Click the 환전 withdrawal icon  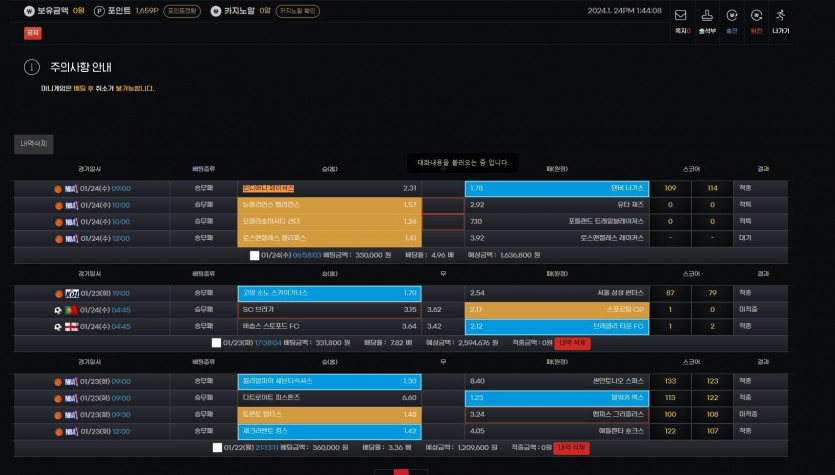click(x=756, y=16)
